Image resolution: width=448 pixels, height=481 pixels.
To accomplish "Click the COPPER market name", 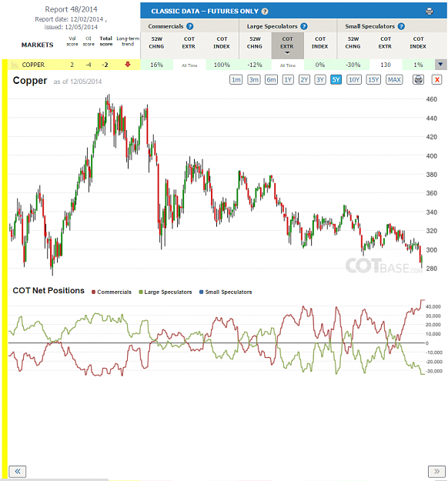I will (x=33, y=65).
